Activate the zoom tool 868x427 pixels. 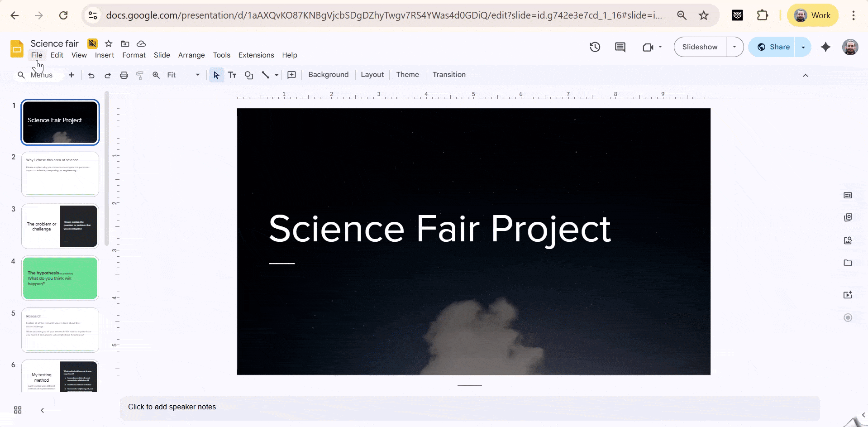(x=156, y=75)
